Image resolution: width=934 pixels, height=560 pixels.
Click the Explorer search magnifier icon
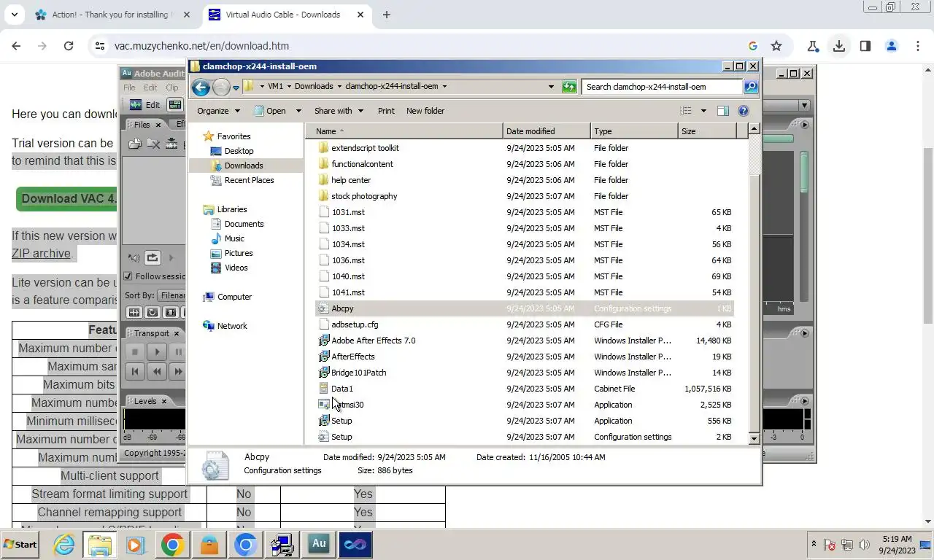750,87
